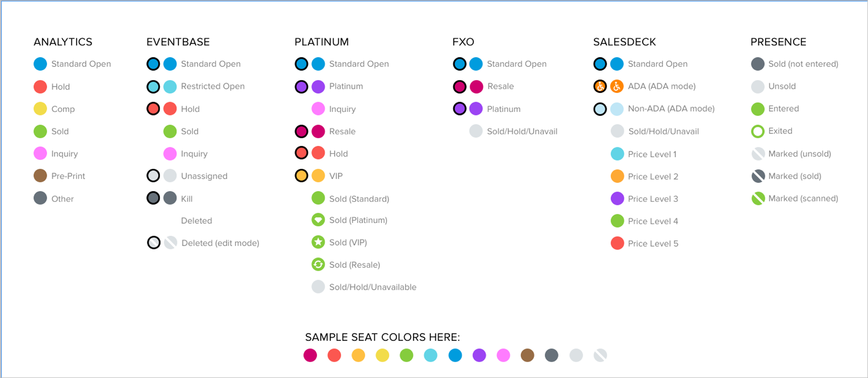The height and width of the screenshot is (378, 868).
Task: Click the Price Level 2 orange swatch
Action: pos(617,176)
